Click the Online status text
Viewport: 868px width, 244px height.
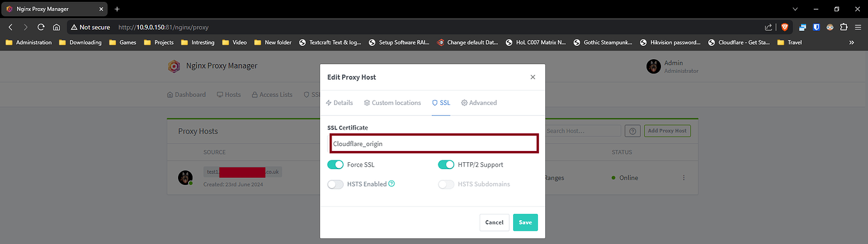coord(628,178)
